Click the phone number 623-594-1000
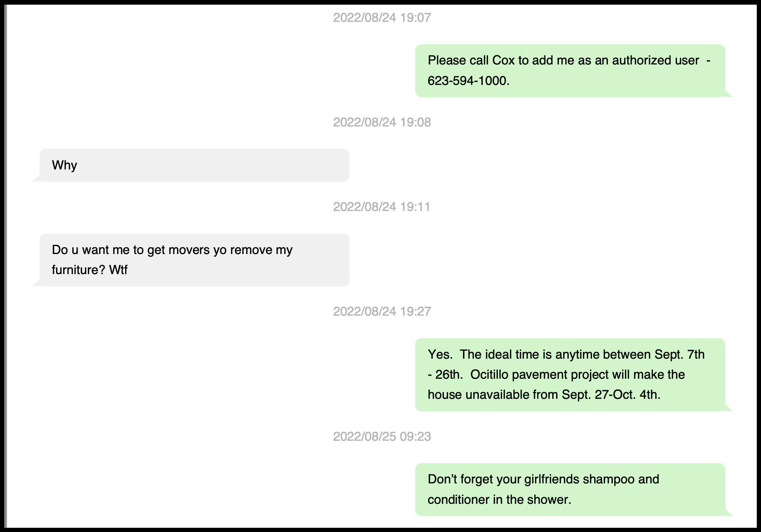 coord(467,81)
